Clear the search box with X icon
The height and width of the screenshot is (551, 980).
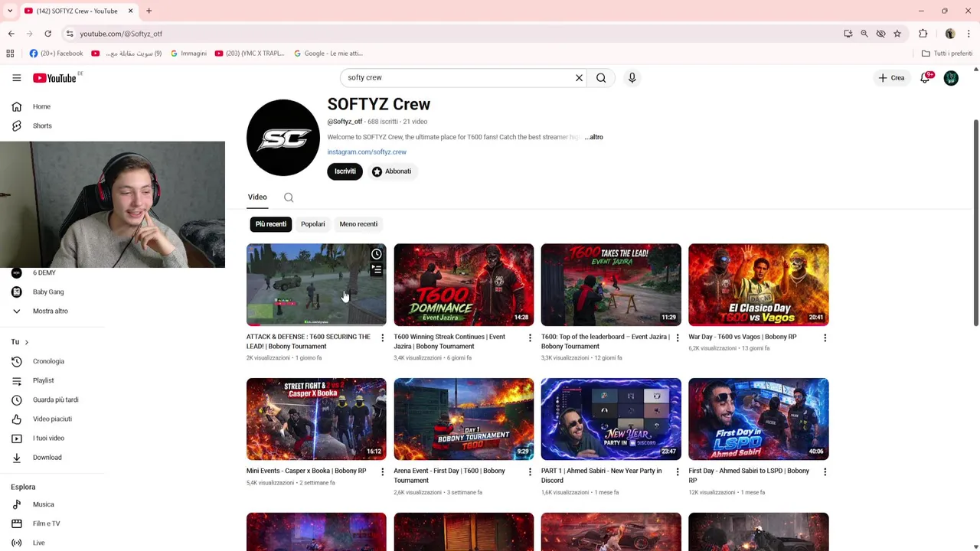pyautogui.click(x=580, y=77)
